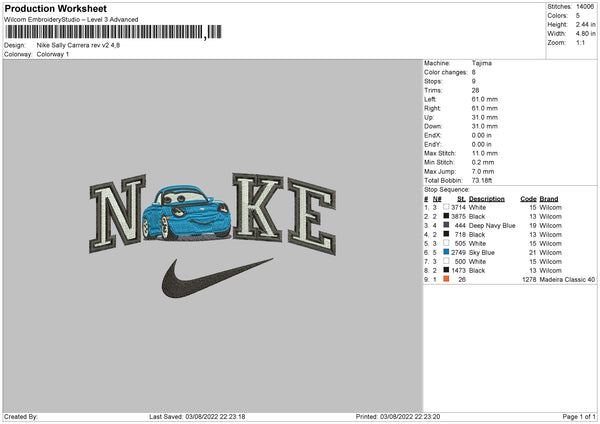Click the white swatch beside 505 White
Viewport: 600px width, 424px height.
(446, 243)
